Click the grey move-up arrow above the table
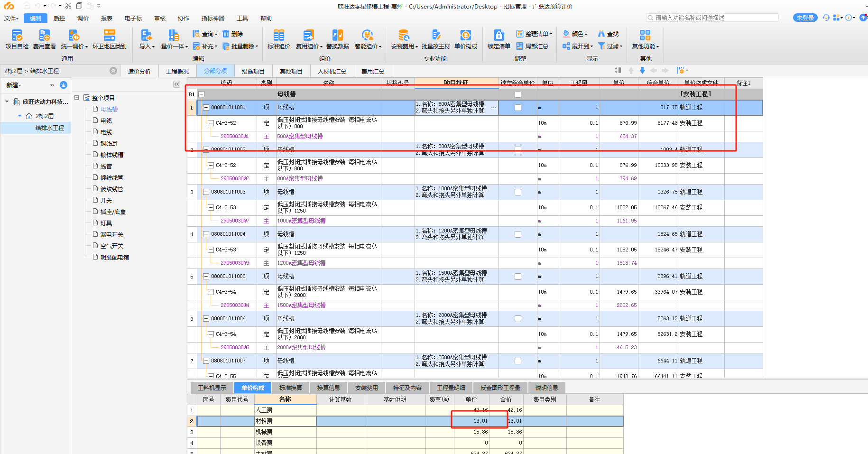868x454 pixels. [631, 70]
